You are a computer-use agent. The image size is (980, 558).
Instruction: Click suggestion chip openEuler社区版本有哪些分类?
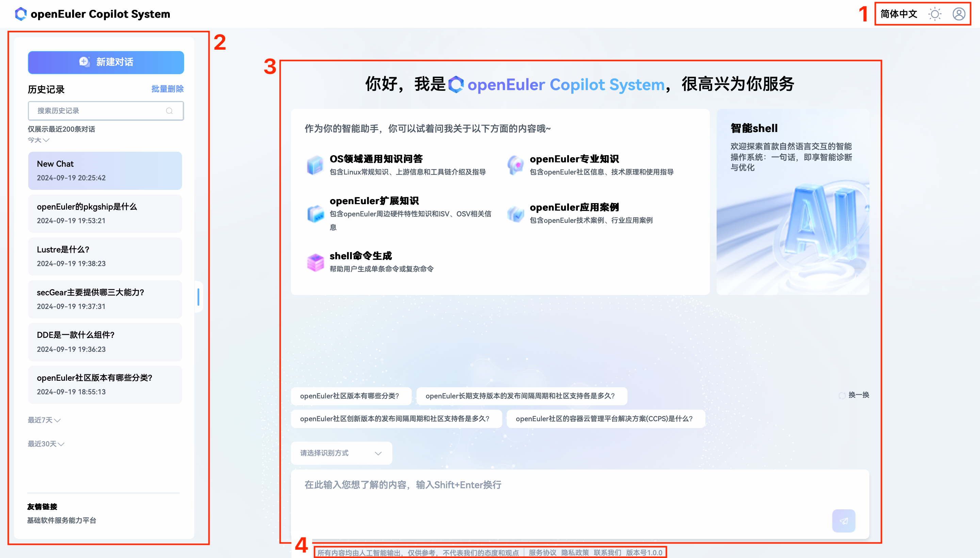tap(351, 396)
